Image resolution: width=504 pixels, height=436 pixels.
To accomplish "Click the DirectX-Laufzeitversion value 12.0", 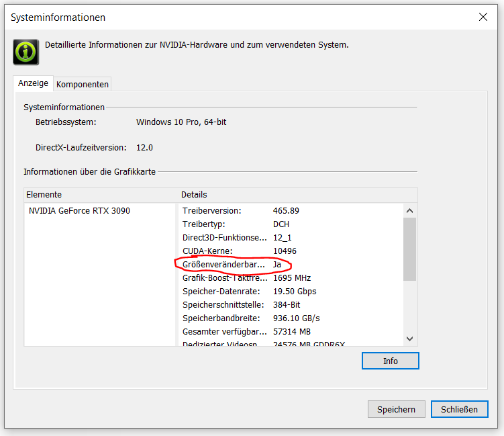I will pyautogui.click(x=145, y=148).
